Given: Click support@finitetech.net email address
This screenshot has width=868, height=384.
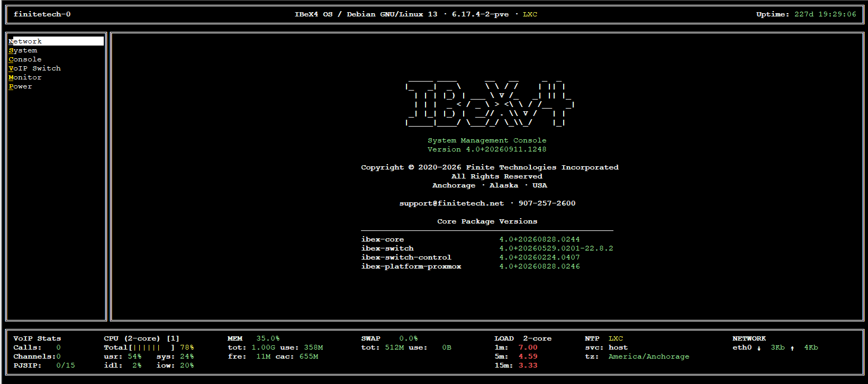Looking at the screenshot, I should pos(451,203).
